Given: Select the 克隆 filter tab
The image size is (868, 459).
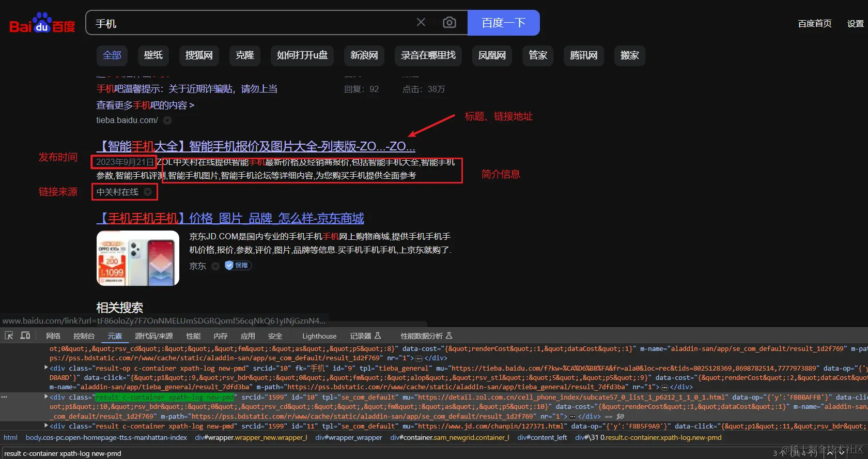Looking at the screenshot, I should pos(245,55).
